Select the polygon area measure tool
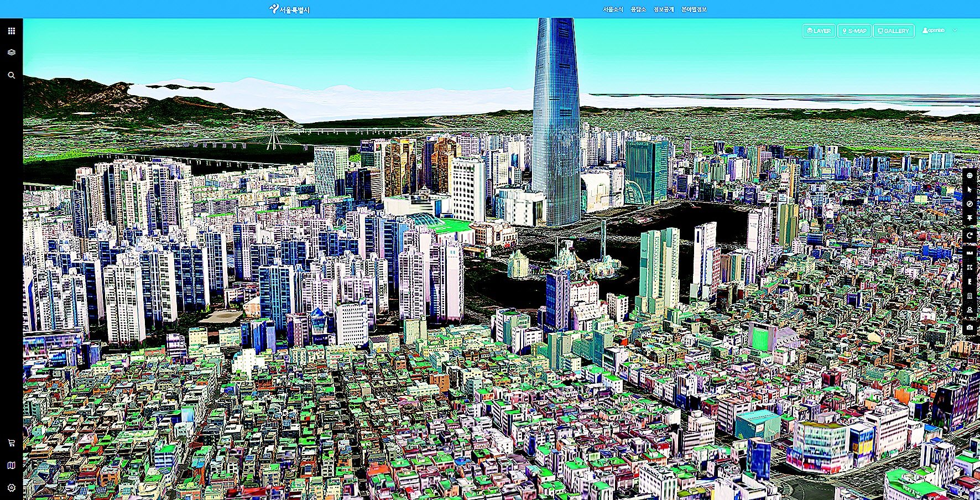The image size is (980, 500). [969, 267]
